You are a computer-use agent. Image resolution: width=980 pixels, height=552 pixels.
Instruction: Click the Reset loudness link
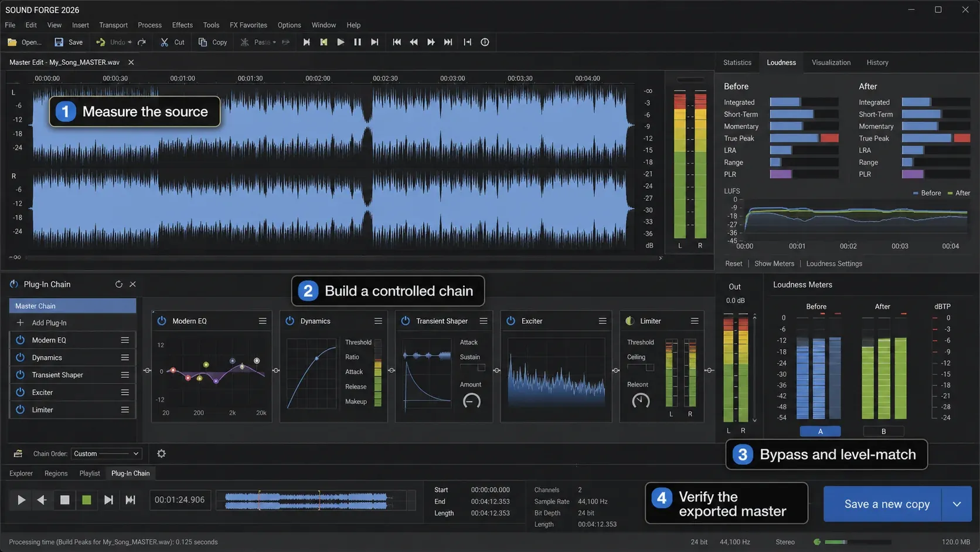733,263
